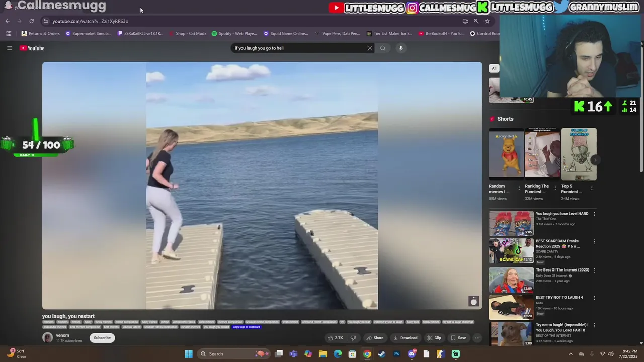Open You laugh you lose Level HARD video
The width and height of the screenshot is (644, 362).
coord(511,223)
